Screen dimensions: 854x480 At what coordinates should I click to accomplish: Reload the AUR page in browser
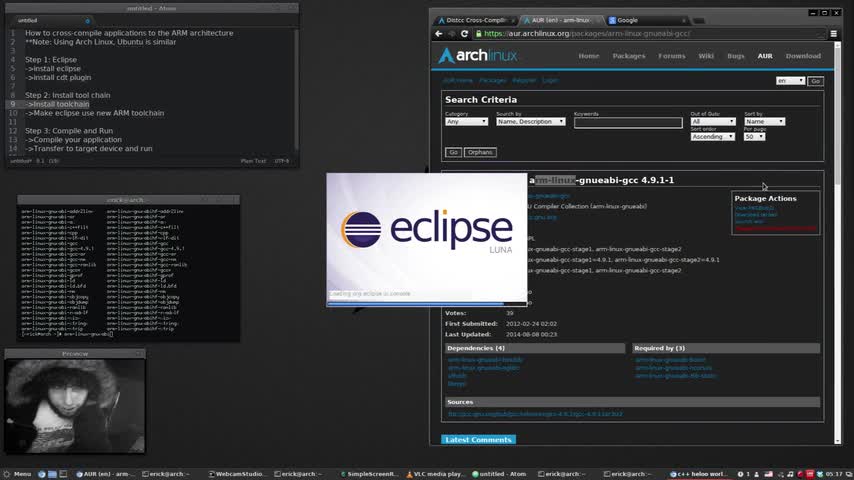[465, 34]
